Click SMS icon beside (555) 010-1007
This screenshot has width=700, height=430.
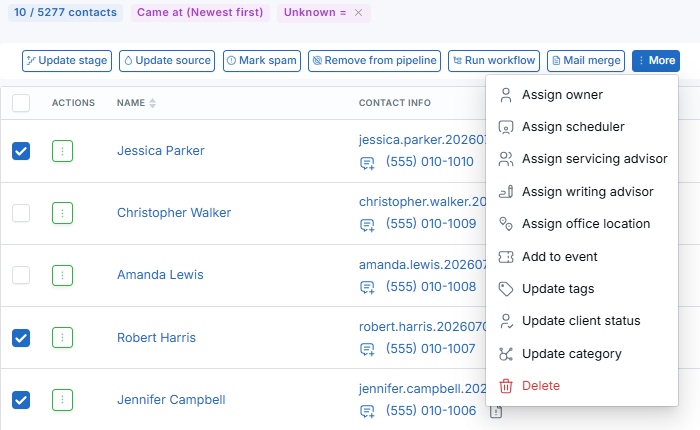click(x=367, y=349)
